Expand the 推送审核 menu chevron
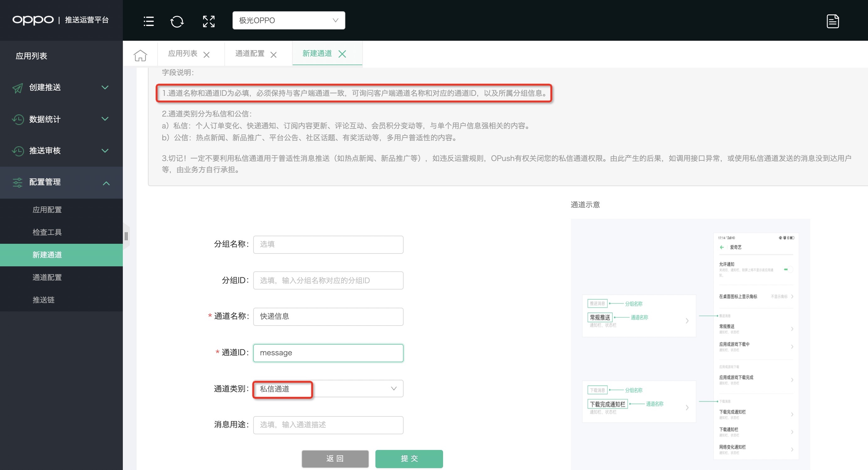This screenshot has height=470, width=868. point(105,150)
